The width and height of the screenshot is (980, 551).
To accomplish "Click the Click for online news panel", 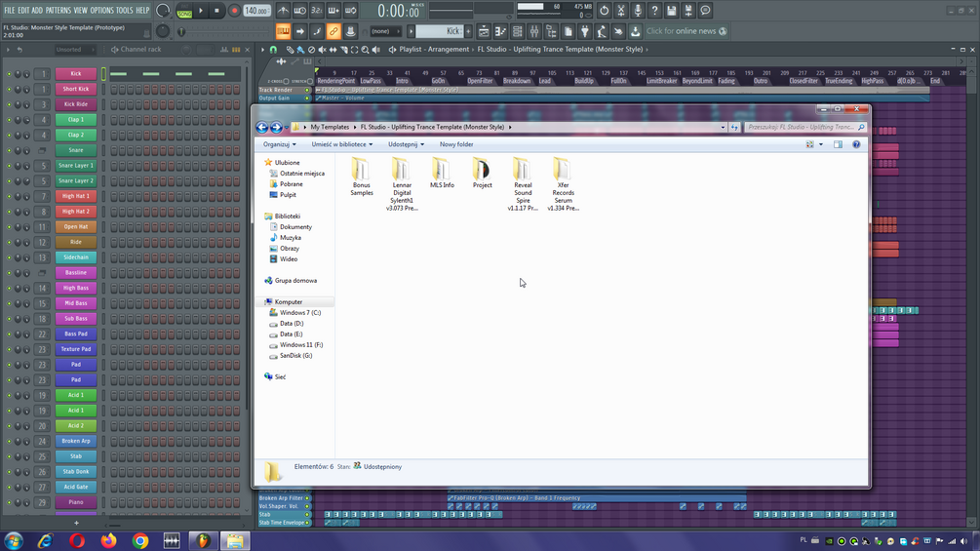I will point(686,31).
